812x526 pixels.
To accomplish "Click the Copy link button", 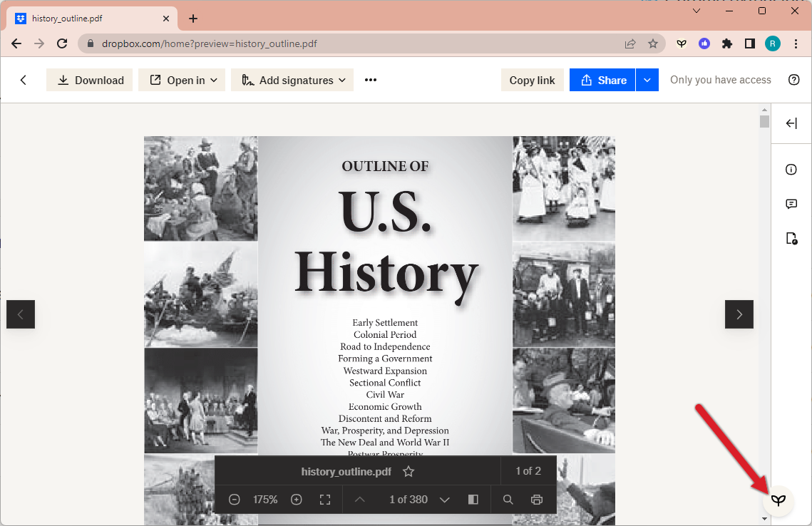I will 532,81.
